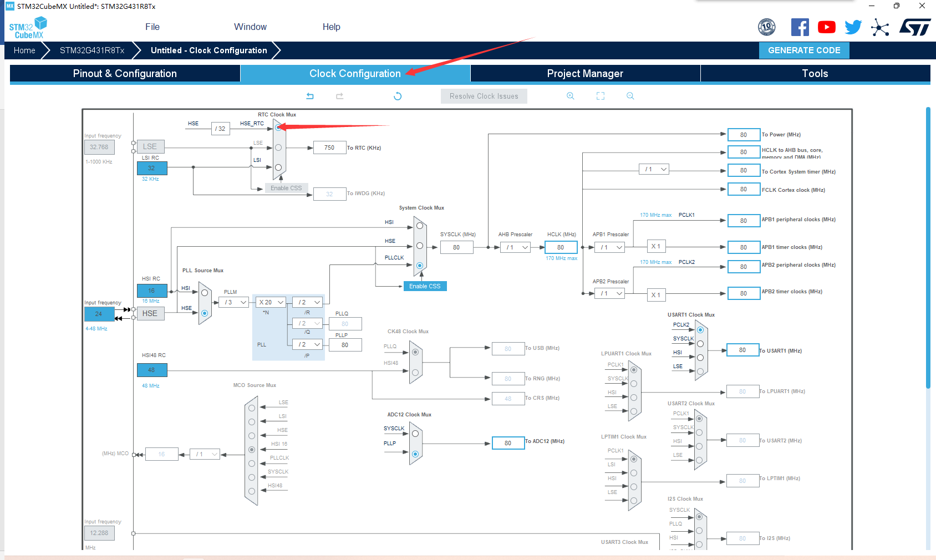Click the redo arrow in clock toolbar
The image size is (936, 560).
click(340, 96)
